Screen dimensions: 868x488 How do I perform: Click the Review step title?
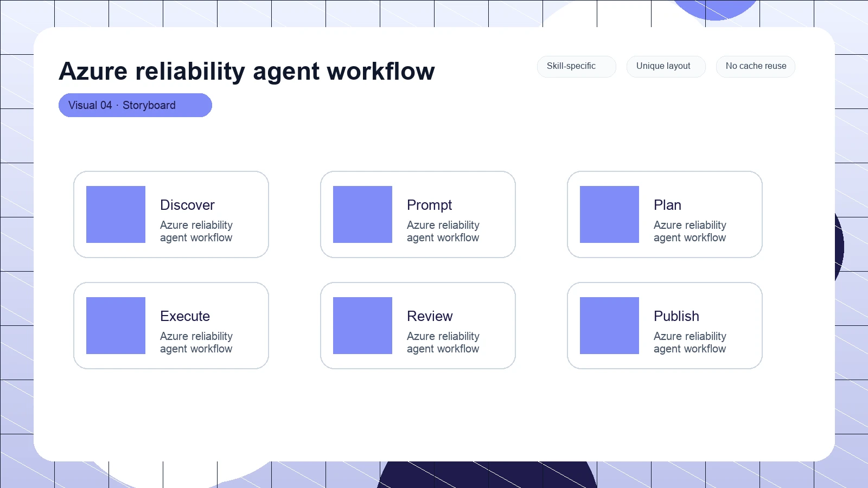[430, 316]
